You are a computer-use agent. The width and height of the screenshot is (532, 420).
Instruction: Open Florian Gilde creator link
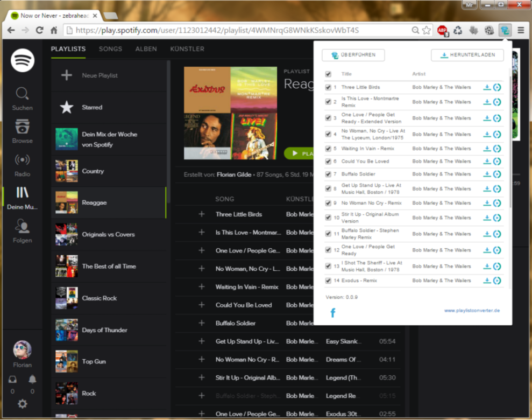234,174
